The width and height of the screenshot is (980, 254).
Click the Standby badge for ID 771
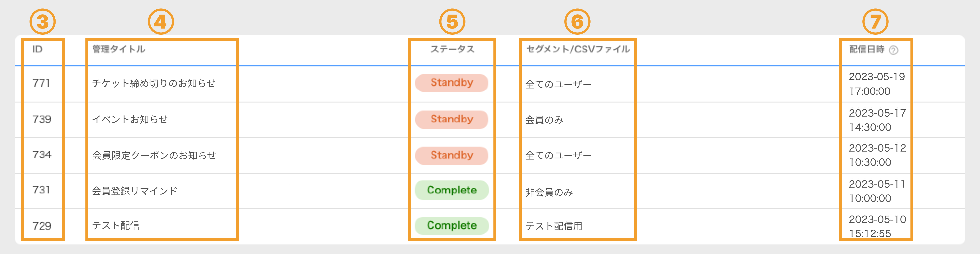point(451,83)
